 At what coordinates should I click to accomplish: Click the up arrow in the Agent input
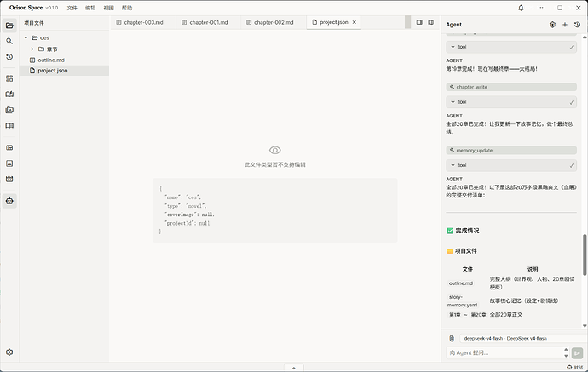click(566, 350)
